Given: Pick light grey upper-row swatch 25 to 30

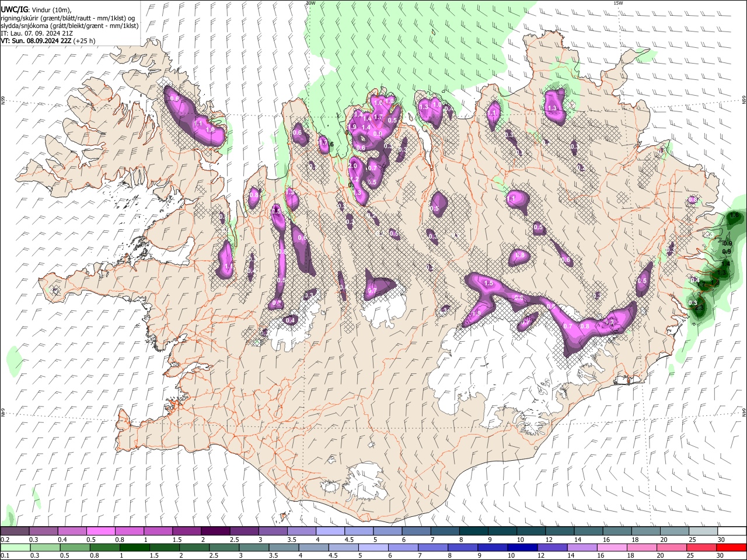Looking at the screenshot, I should (703, 531).
